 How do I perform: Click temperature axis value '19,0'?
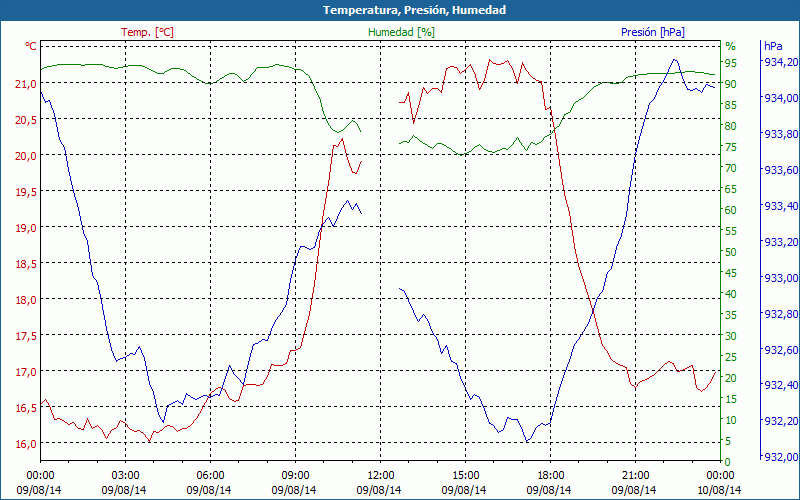click(x=26, y=228)
